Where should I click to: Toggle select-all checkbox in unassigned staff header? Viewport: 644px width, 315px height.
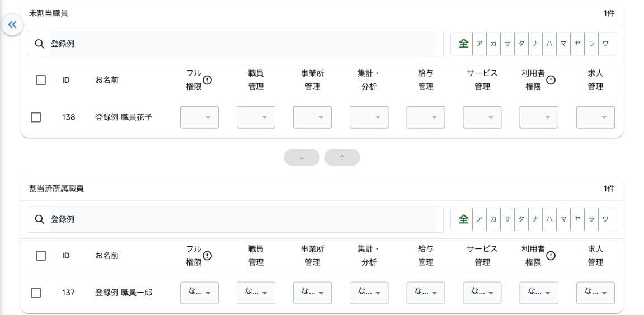(41, 80)
